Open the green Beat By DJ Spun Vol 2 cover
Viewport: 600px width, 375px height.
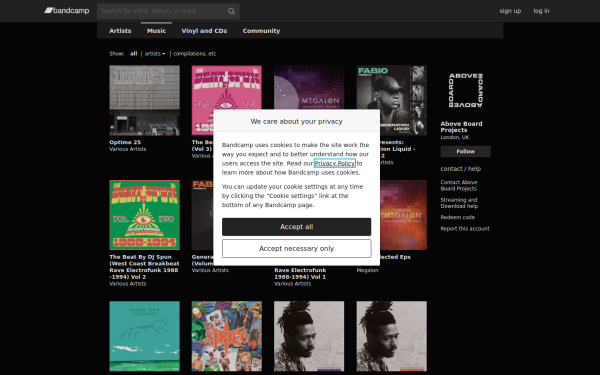tap(144, 215)
